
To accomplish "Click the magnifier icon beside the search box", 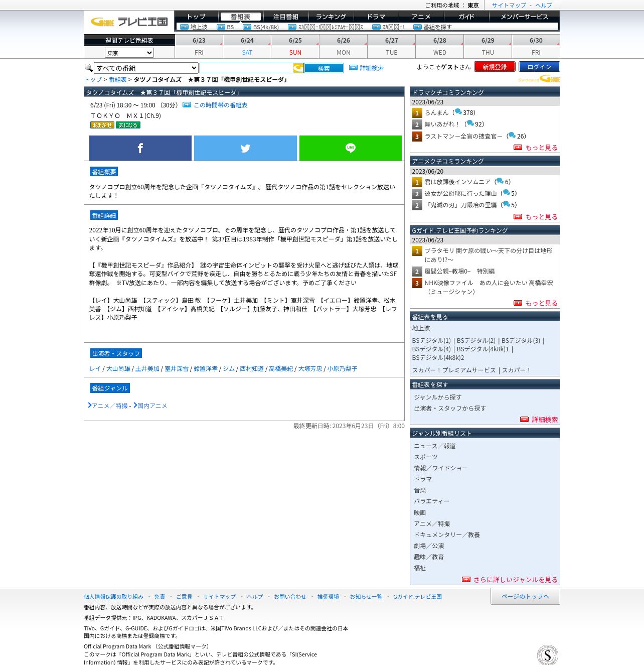I will point(89,68).
